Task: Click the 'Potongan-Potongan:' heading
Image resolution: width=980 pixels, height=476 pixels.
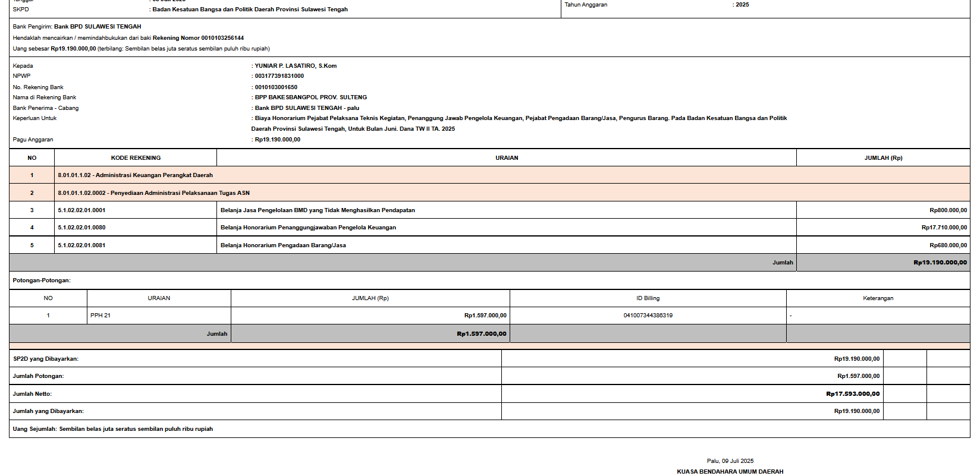Action: pyautogui.click(x=42, y=280)
